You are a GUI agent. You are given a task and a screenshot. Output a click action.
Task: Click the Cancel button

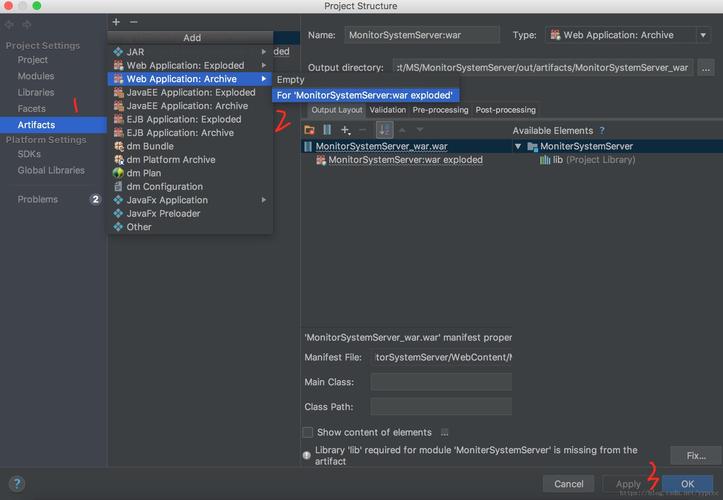click(x=569, y=484)
